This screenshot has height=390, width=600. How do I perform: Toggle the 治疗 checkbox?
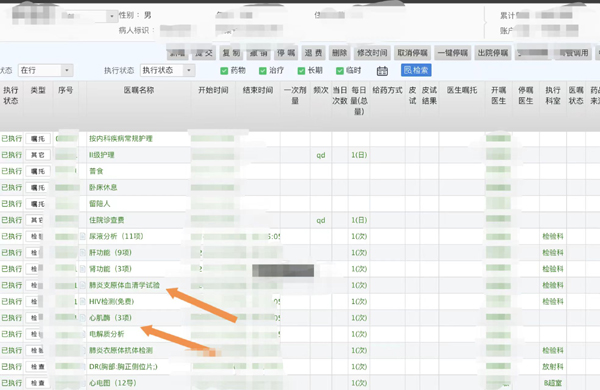click(262, 71)
